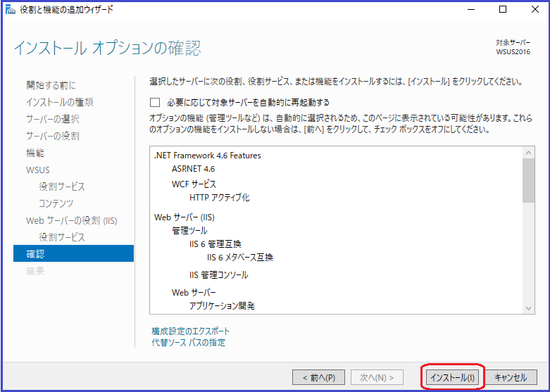This screenshot has width=550, height=392.
Task: Select the indented Web サーバー row
Action: point(194,293)
